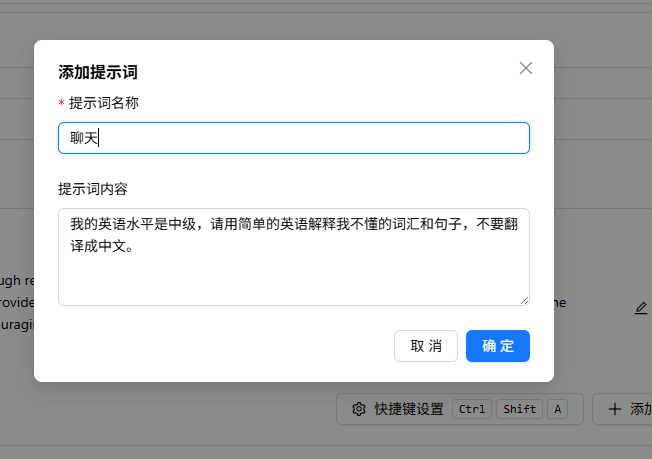Click the red required asterisk marker

62,103
